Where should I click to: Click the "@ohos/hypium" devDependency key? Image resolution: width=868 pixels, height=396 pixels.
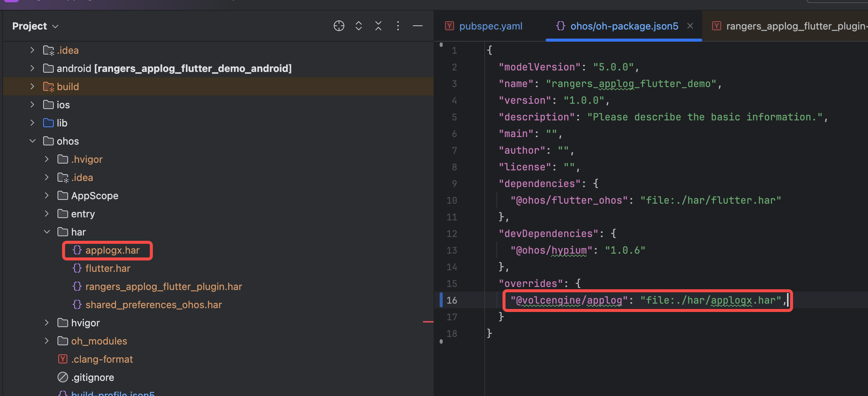tap(551, 250)
